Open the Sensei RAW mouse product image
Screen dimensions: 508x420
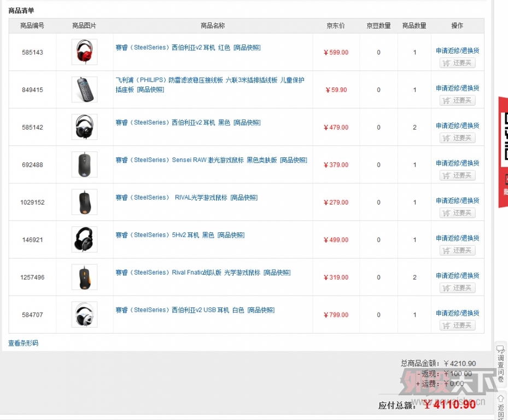click(84, 165)
